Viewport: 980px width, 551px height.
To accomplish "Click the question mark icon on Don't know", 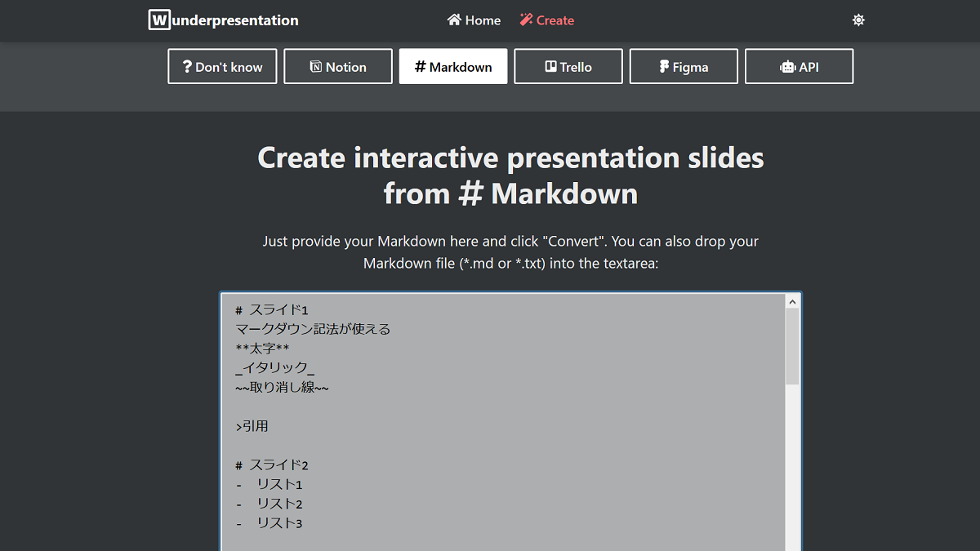I will coord(187,67).
